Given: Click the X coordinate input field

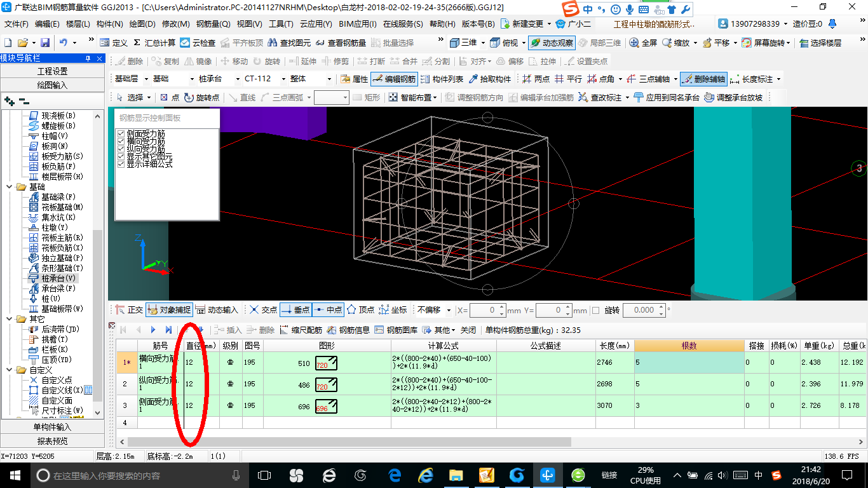Looking at the screenshot, I should pos(487,310).
